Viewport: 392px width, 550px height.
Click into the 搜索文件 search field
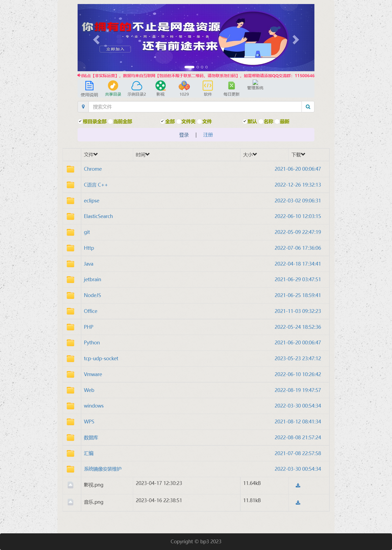click(195, 107)
